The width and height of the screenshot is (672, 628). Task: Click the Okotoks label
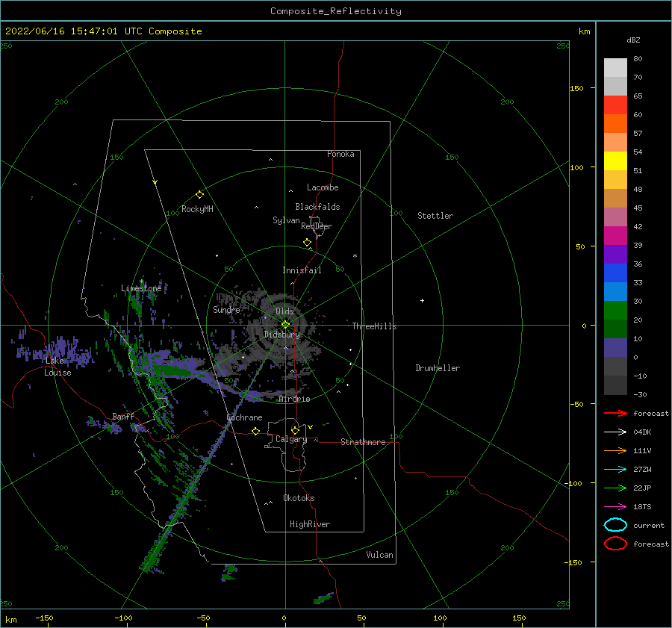pyautogui.click(x=299, y=498)
